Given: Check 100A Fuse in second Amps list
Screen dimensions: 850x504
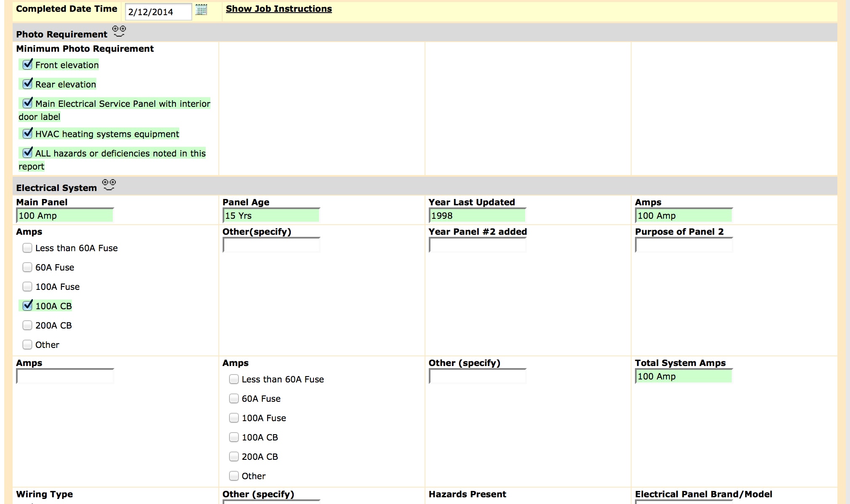Looking at the screenshot, I should click(234, 418).
